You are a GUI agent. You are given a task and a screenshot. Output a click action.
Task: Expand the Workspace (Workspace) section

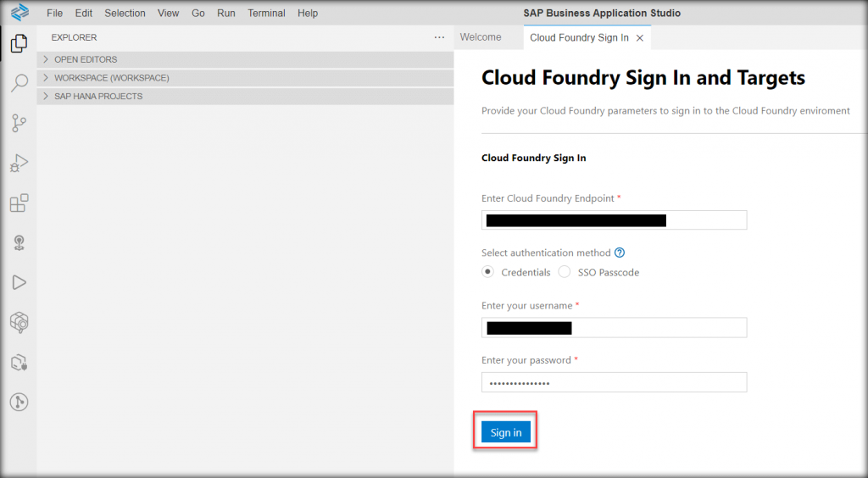pyautogui.click(x=245, y=77)
